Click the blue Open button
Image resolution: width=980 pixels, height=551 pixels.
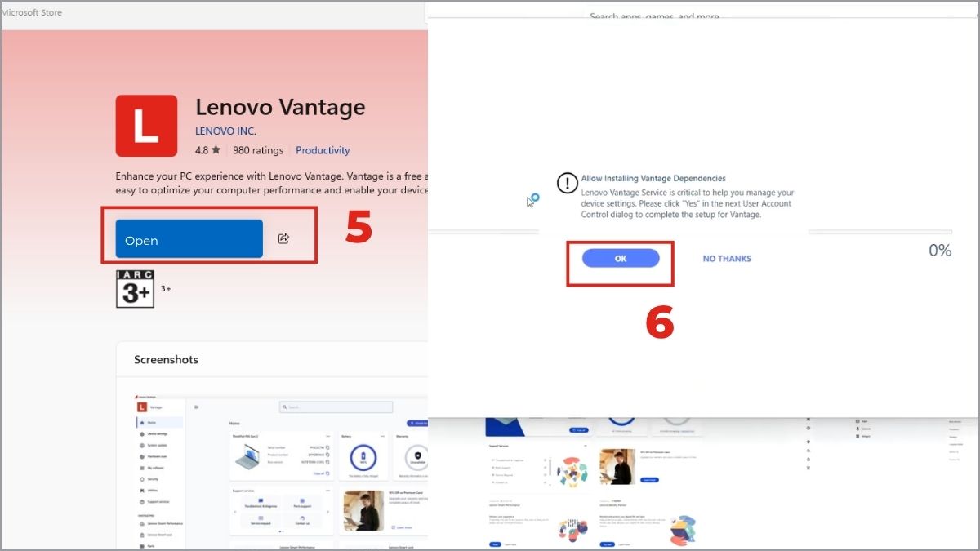(189, 239)
